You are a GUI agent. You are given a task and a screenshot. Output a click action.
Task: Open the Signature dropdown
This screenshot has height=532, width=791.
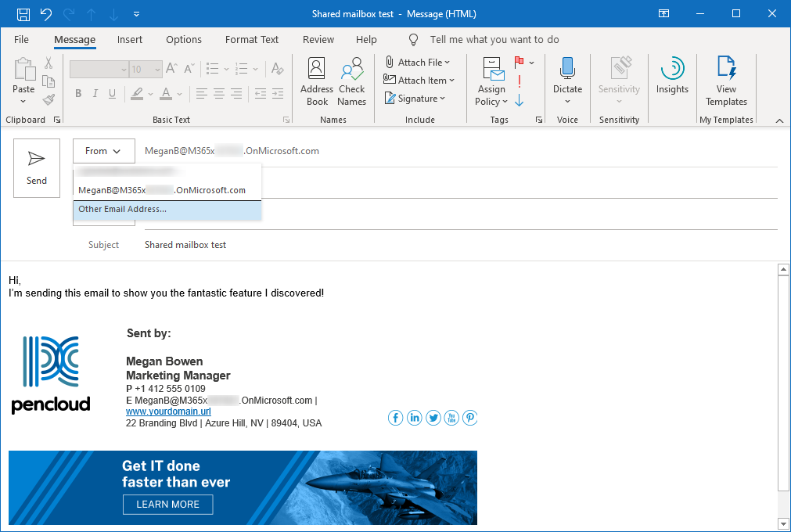click(x=415, y=99)
